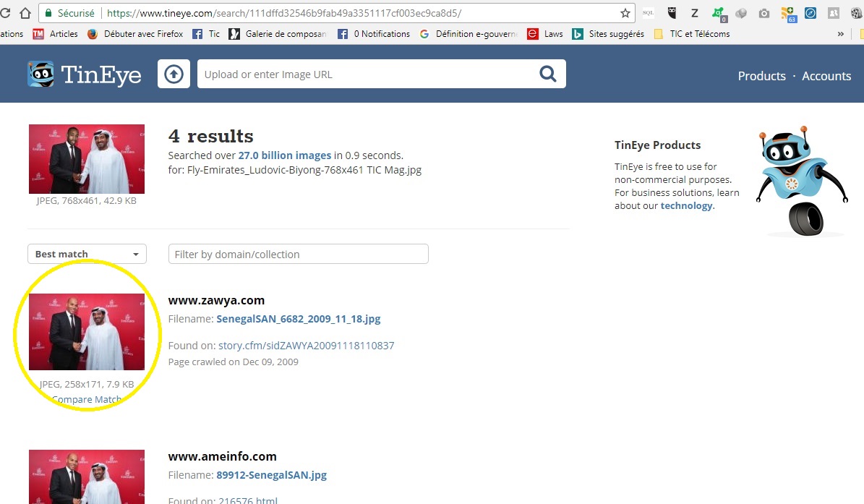Click the upload image arrow button
Screen dimensions: 864x504
click(x=174, y=74)
